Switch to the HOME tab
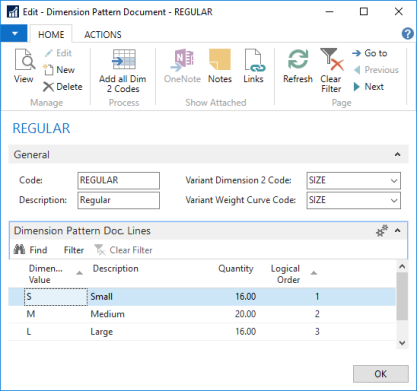Viewport: 417px width, 391px height. [51, 35]
